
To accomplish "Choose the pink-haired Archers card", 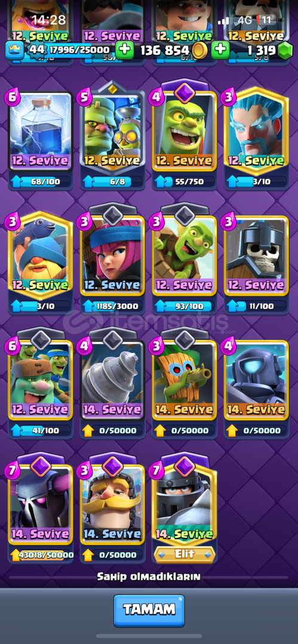I will coord(112,255).
